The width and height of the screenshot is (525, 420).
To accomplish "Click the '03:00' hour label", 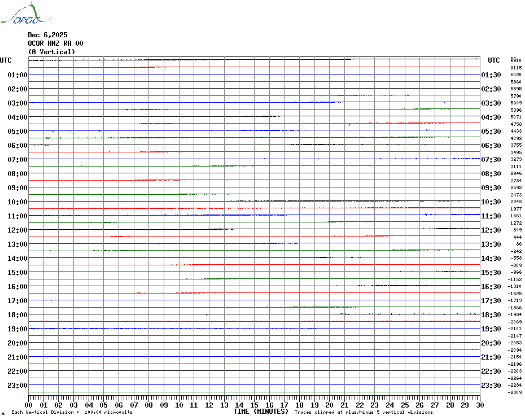I will point(17,103).
